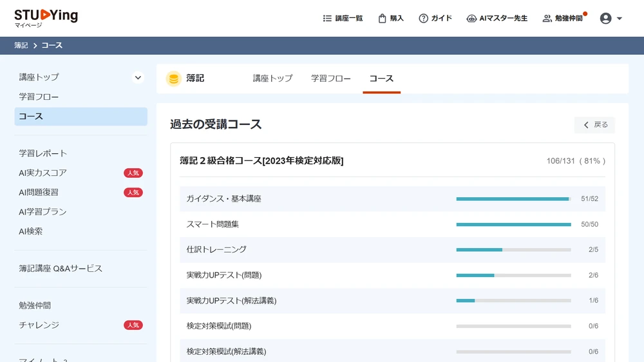Screen dimensions: 644x362
Task: Click the 1/6 count
Action: [x=593, y=301]
